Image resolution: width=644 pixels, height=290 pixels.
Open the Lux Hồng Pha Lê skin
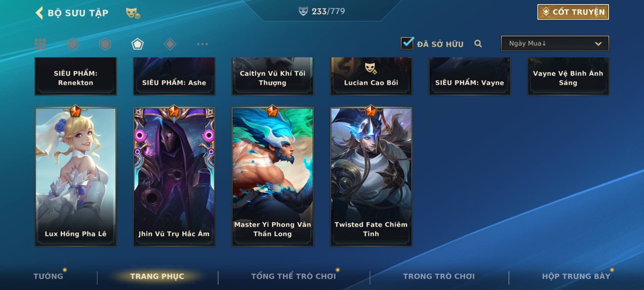[76, 177]
